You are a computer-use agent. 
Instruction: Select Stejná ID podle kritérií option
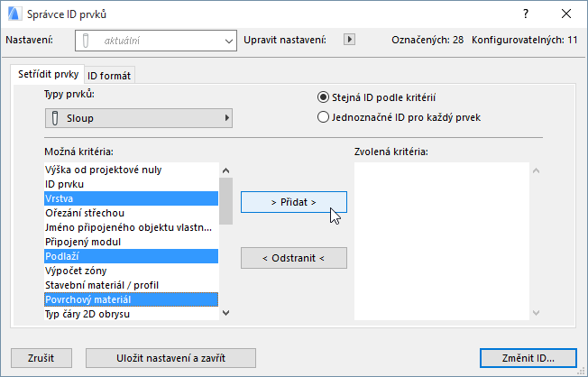click(323, 97)
